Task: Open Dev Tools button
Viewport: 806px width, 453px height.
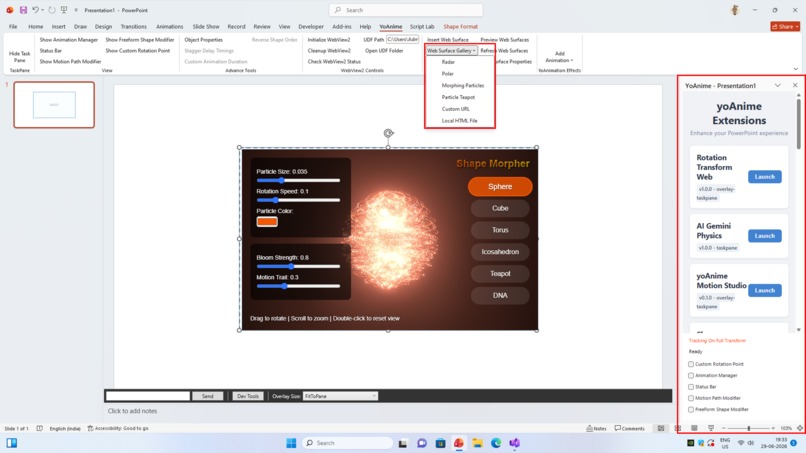Action: (x=248, y=396)
